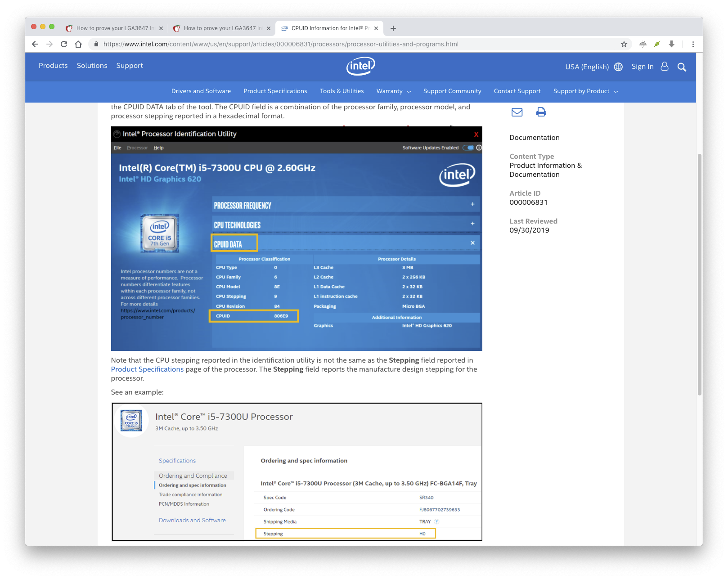Viewport: 728px width, 579px height.
Task: Go back to the previous page
Action: tap(35, 44)
